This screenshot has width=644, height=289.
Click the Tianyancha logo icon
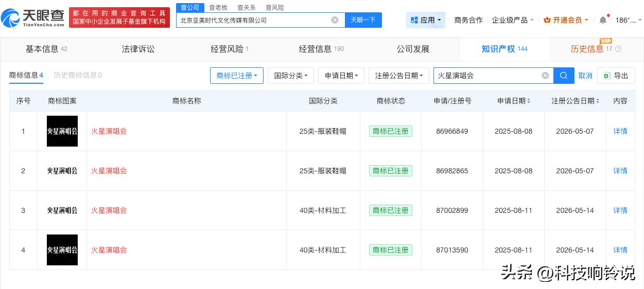(11, 18)
